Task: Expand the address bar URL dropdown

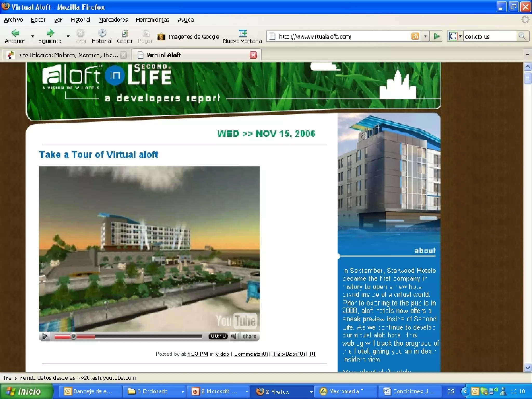Action: tap(425, 36)
